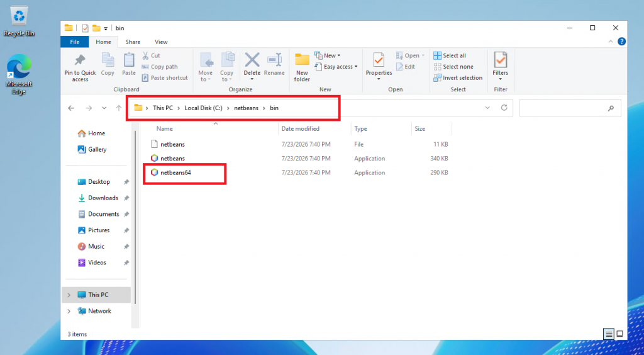644x355 pixels.
Task: Click This PC in address bar
Action: coord(163,108)
